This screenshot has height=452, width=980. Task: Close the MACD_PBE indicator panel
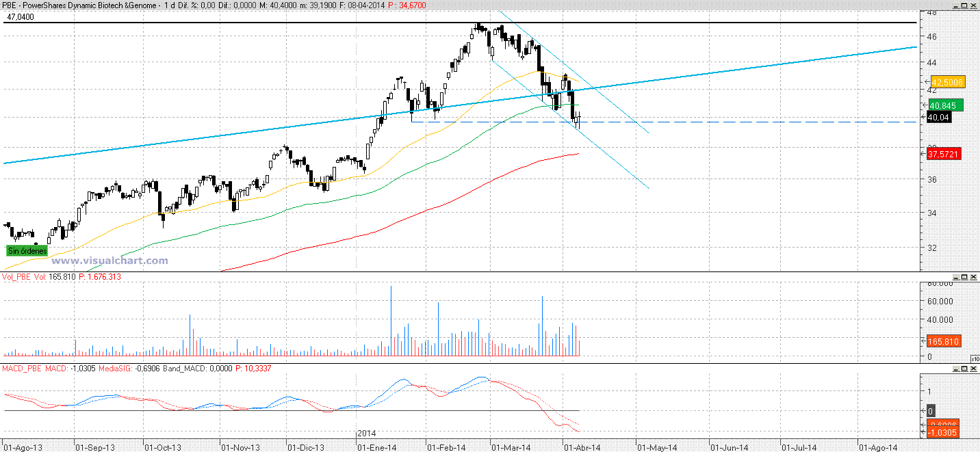click(974, 369)
